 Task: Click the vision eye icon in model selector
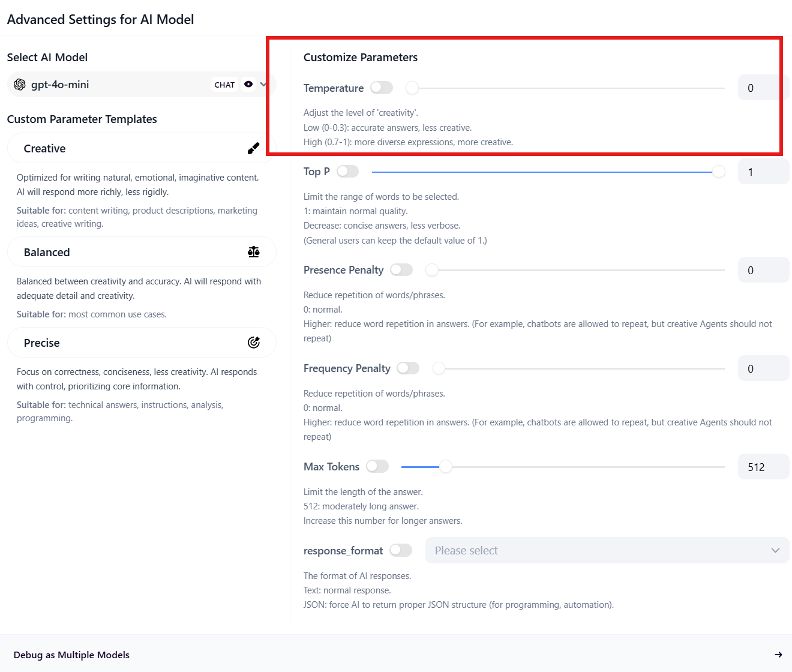click(248, 85)
